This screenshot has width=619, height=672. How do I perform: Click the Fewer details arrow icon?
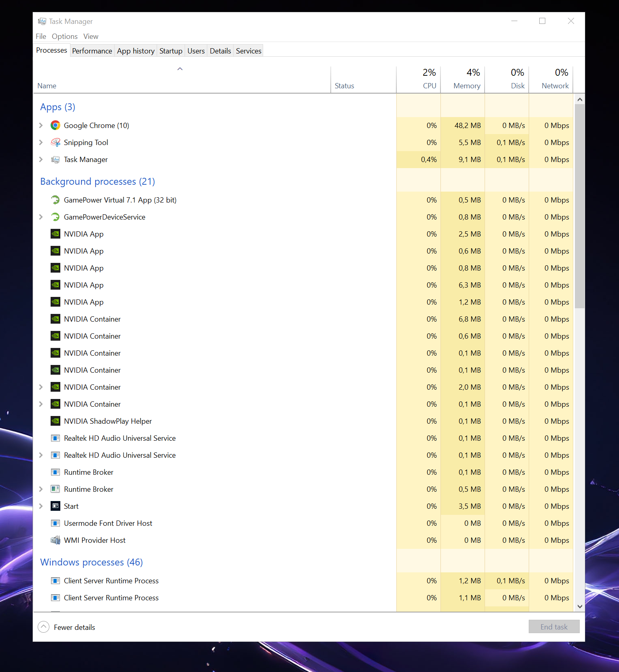pyautogui.click(x=43, y=627)
